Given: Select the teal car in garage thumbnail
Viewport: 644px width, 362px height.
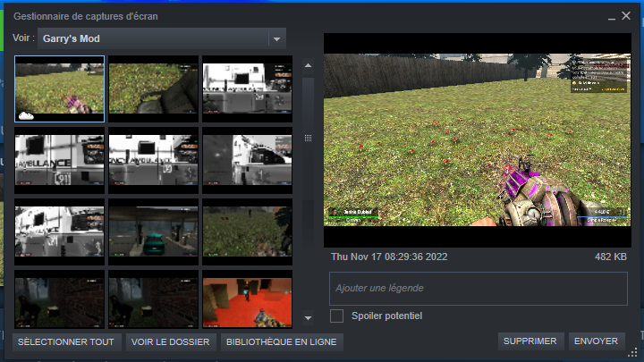Looking at the screenshot, I should pos(153,232).
